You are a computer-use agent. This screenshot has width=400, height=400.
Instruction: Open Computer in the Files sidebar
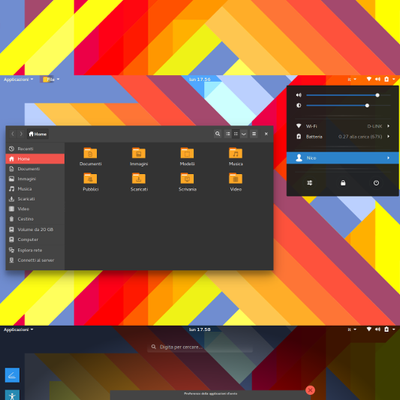35,239
